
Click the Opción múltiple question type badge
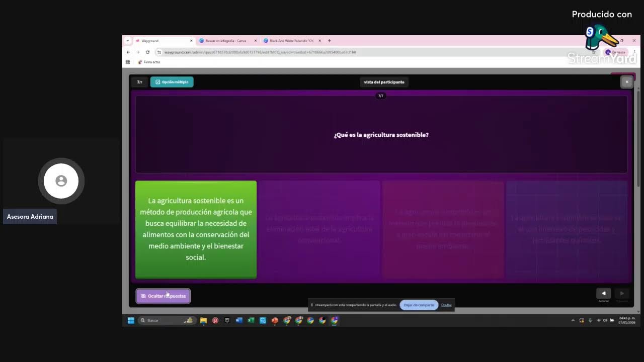tap(172, 82)
